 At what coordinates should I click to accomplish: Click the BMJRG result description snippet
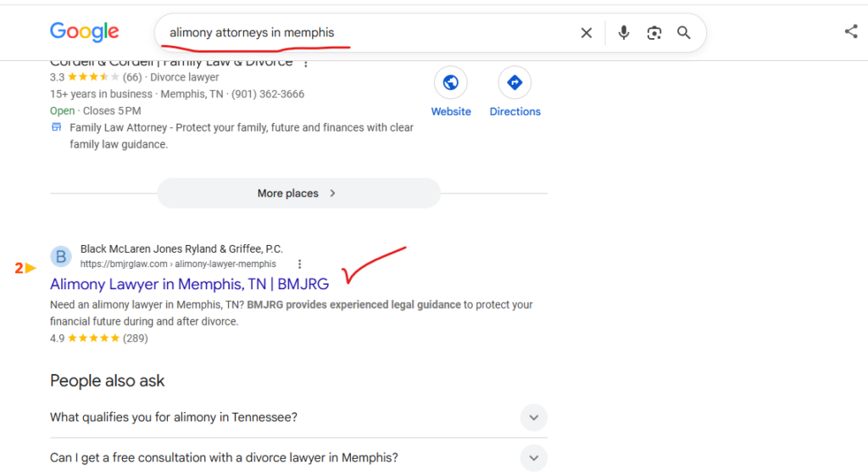pyautogui.click(x=292, y=313)
